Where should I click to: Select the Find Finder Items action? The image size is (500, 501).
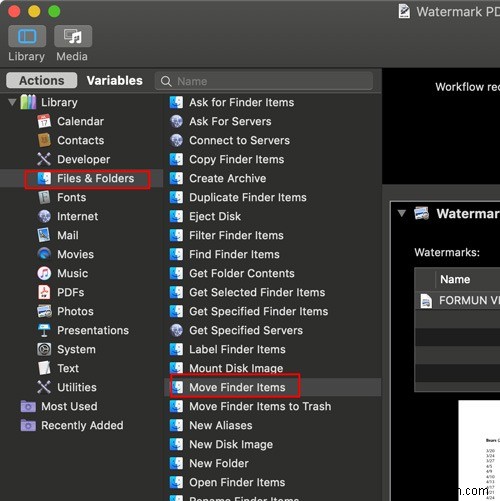234,254
